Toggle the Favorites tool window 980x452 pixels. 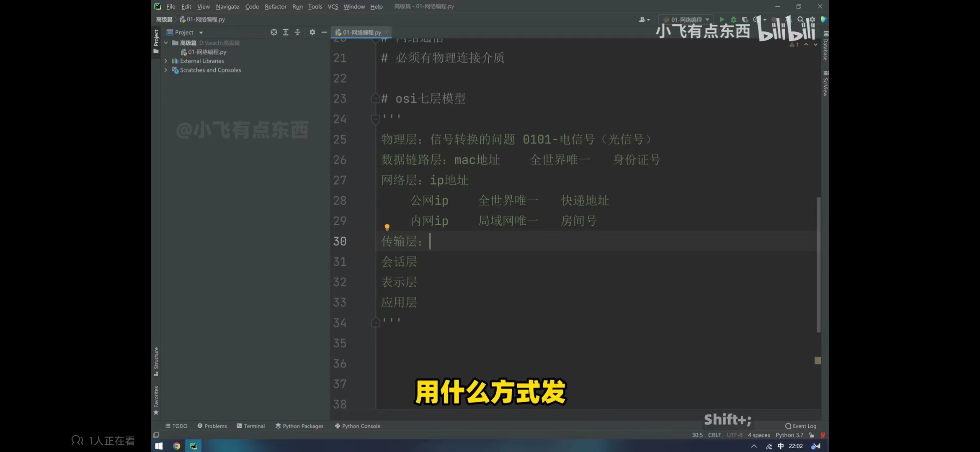click(156, 400)
